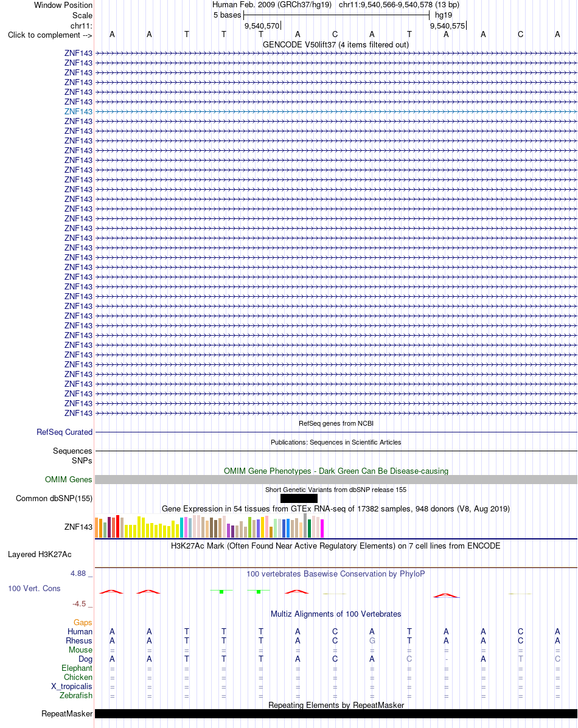Image resolution: width=578 pixels, height=728 pixels.
Task: Select the Human alignment row label
Action: 80,632
